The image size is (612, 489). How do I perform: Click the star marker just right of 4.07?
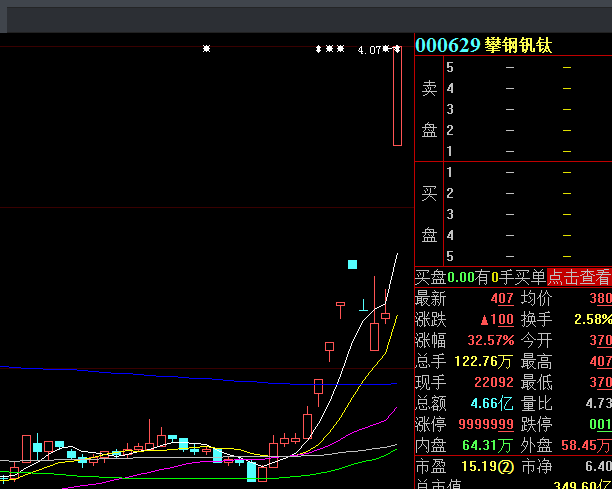tap(386, 48)
